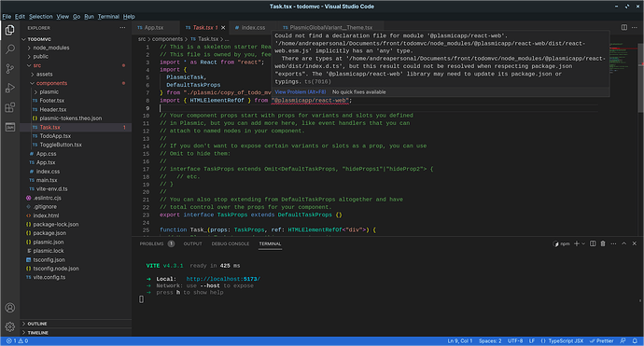
Task: Click View Problem link in hover
Action: [301, 92]
